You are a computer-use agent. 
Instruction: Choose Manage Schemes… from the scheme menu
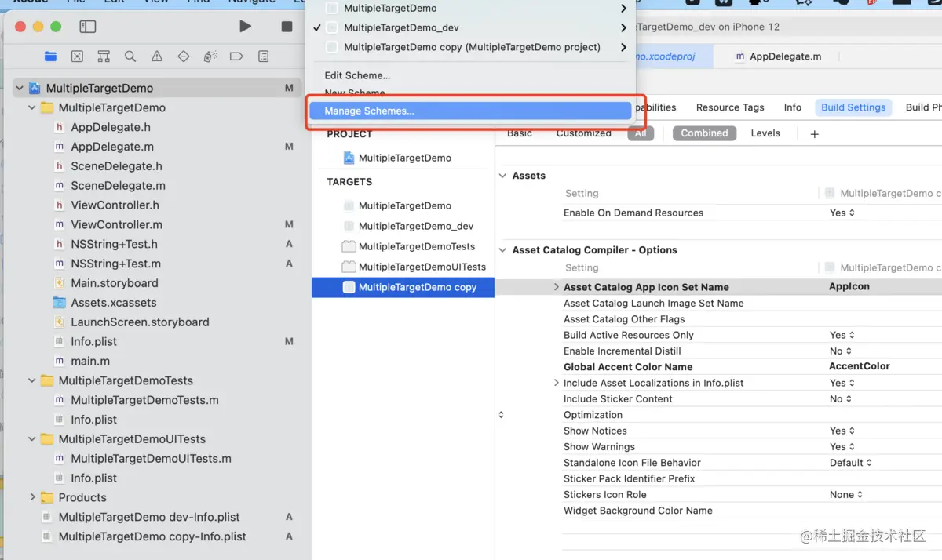coord(470,111)
